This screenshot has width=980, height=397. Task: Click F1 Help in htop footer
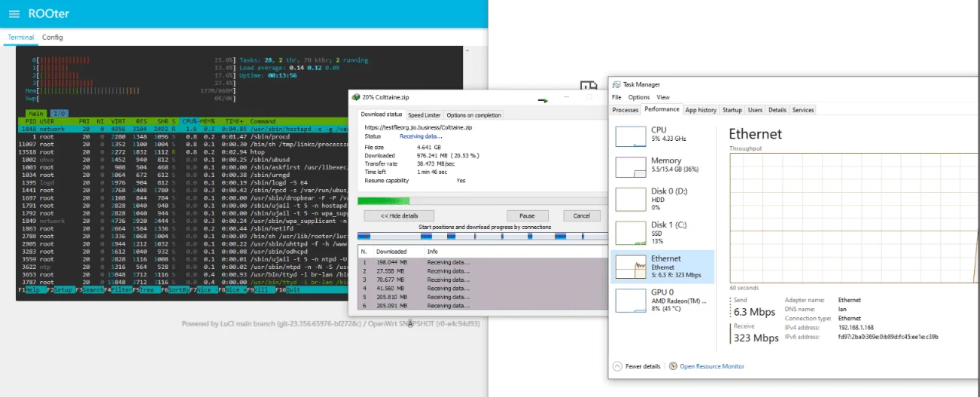[x=32, y=290]
